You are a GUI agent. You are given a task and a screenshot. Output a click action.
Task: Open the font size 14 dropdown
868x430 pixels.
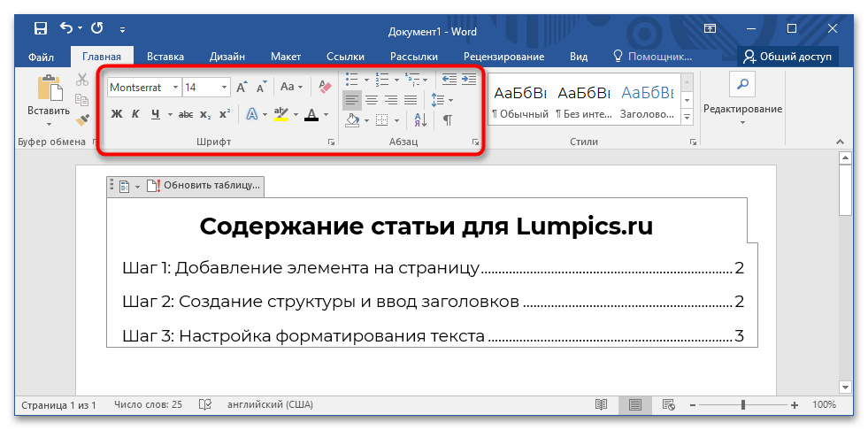pyautogui.click(x=224, y=88)
